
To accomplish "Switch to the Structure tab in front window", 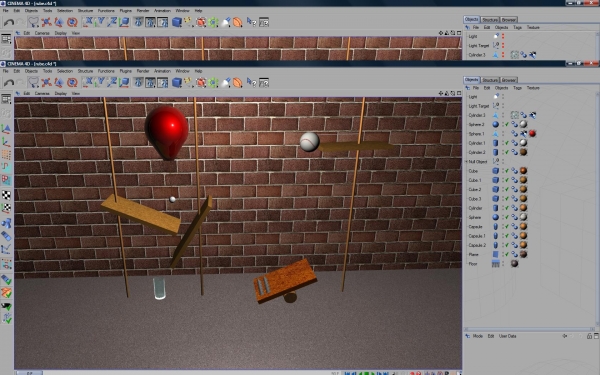I will [x=490, y=80].
